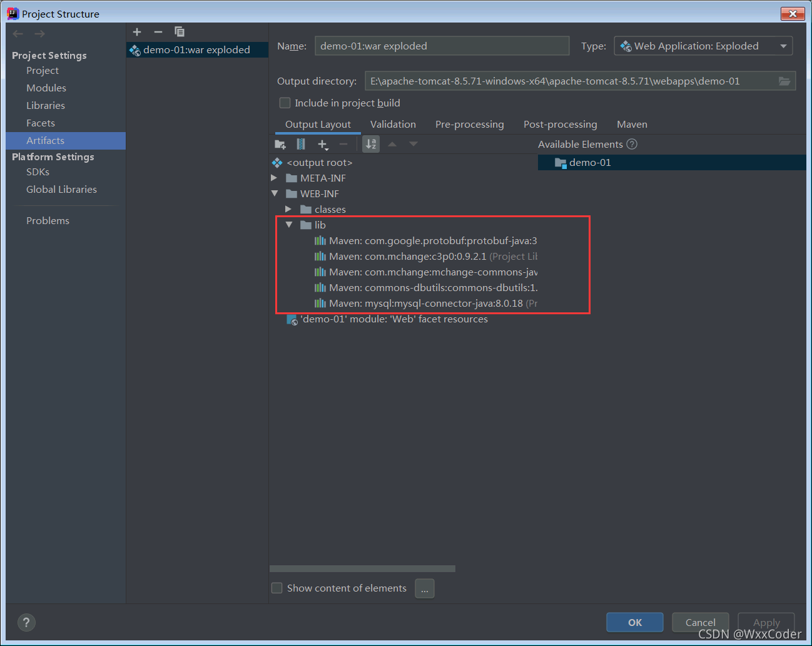Switch to the Validation tab
The height and width of the screenshot is (646, 812).
click(393, 124)
